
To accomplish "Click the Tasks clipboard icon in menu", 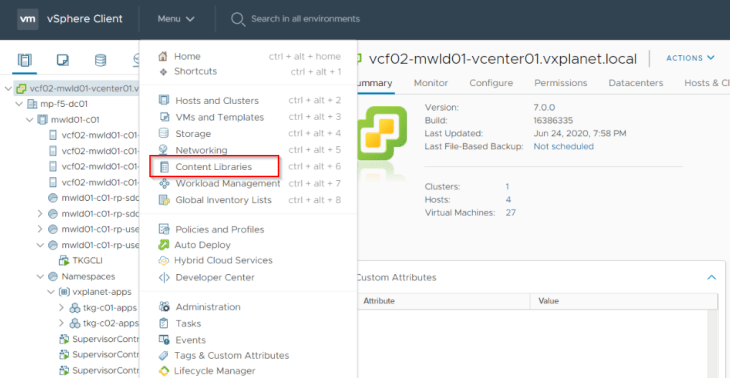I will [x=164, y=323].
